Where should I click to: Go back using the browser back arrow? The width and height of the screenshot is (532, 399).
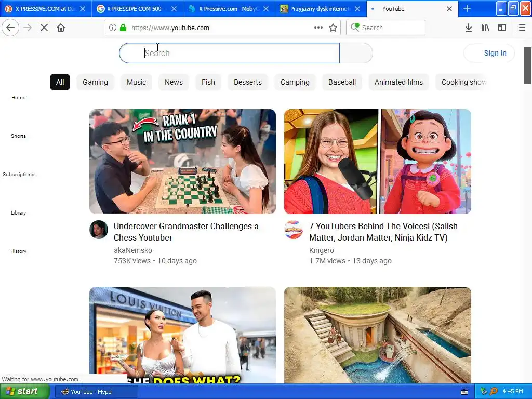pyautogui.click(x=10, y=28)
